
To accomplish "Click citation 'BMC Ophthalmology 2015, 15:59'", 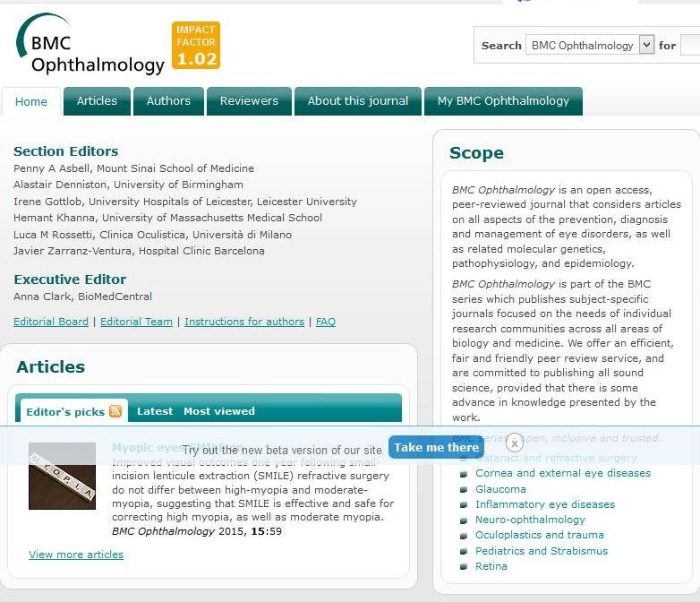I will pos(197,531).
